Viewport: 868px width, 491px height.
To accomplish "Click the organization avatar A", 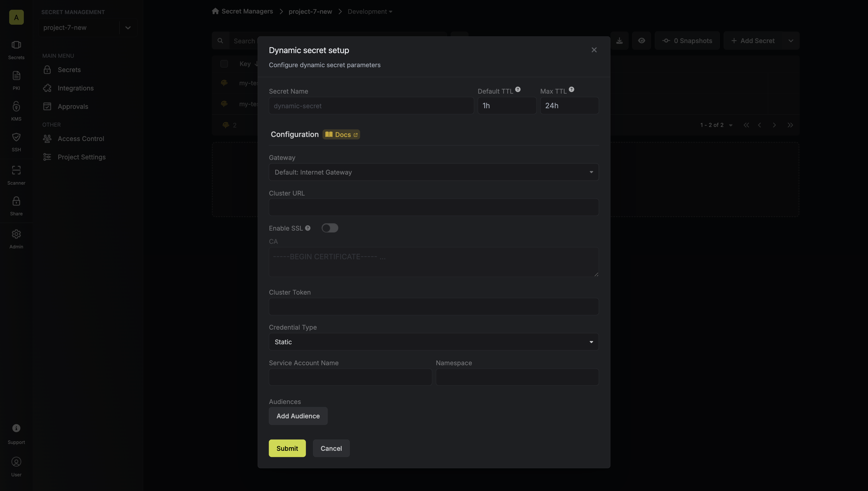I will pyautogui.click(x=16, y=17).
